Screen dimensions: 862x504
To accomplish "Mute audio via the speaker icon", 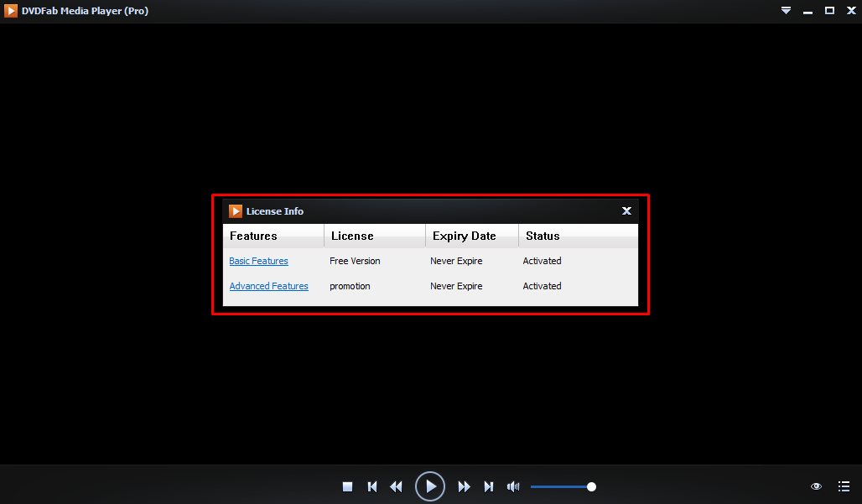I will [513, 486].
